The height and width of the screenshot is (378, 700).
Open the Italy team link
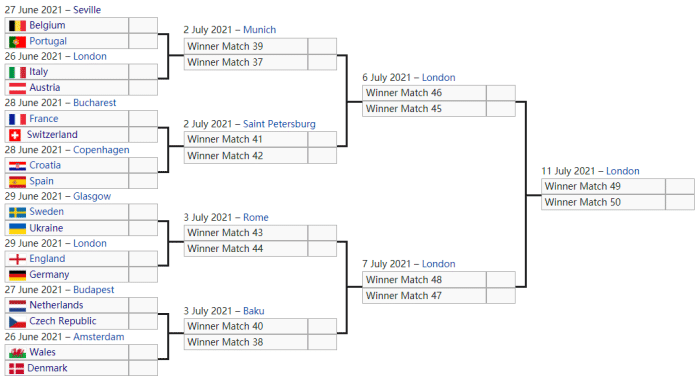click(x=38, y=72)
